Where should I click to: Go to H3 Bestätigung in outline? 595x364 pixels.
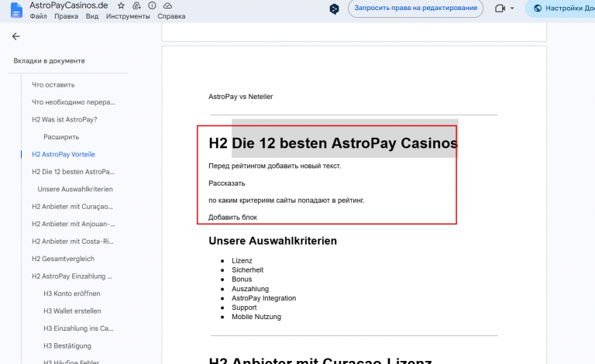pos(67,346)
